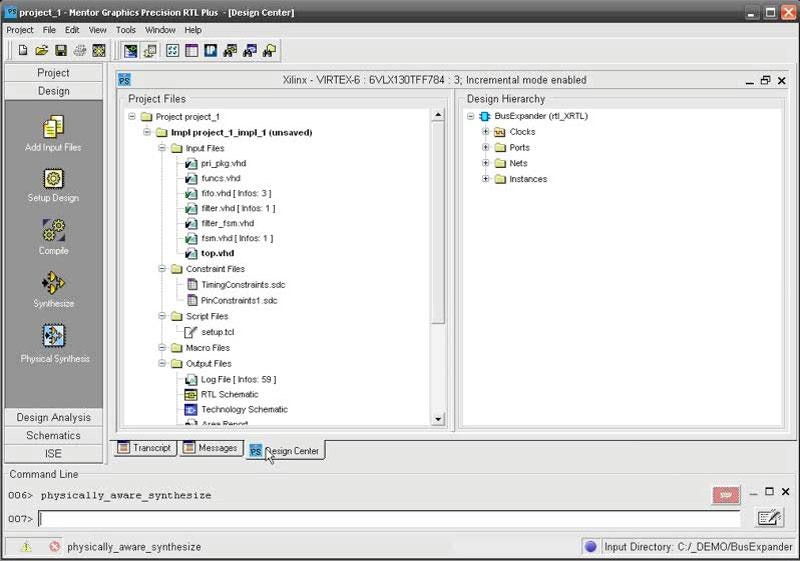
Task: Click the Setup Design icon
Action: coord(54,179)
